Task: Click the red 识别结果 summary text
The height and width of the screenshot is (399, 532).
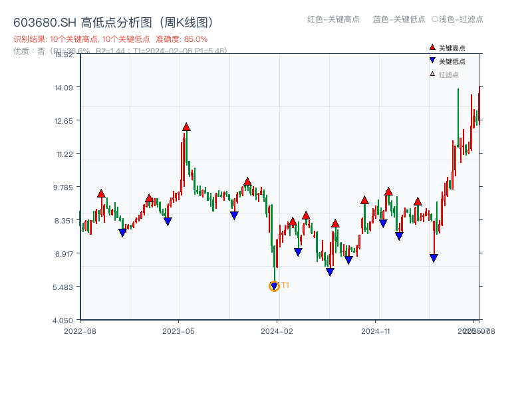Action: pos(110,39)
